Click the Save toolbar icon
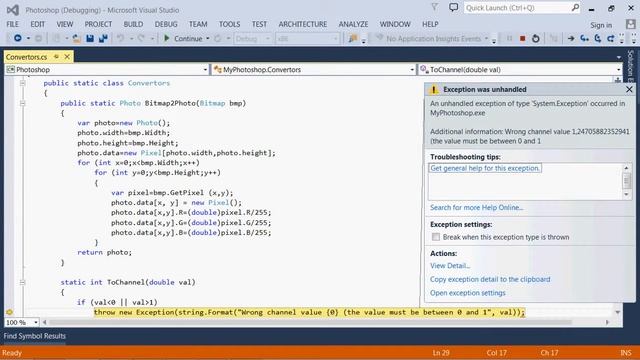 (90, 38)
